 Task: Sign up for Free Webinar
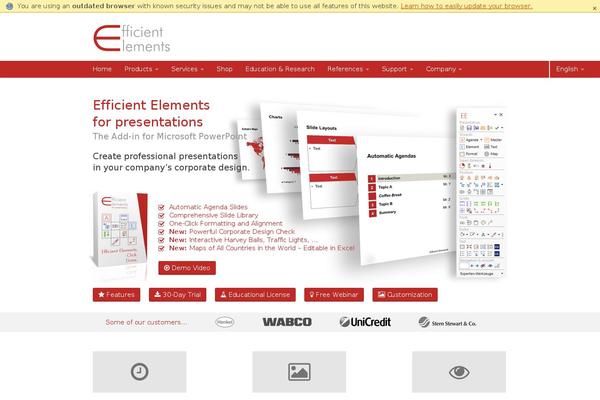click(x=334, y=295)
